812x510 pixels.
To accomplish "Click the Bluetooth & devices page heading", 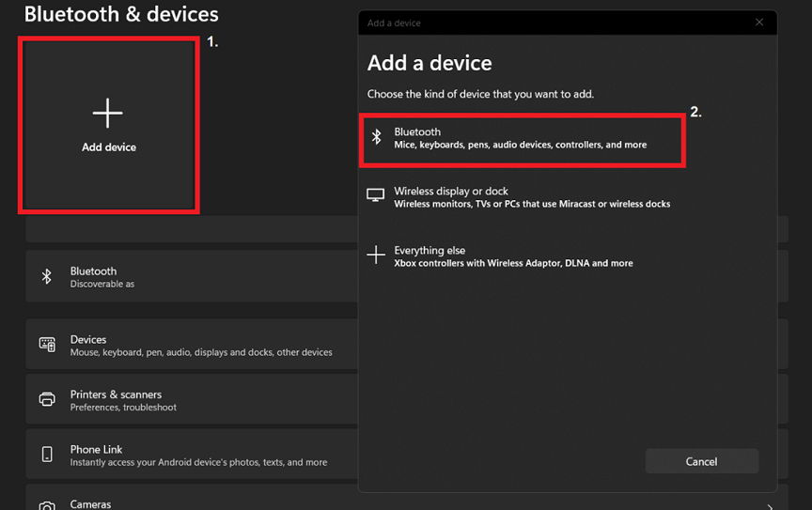I will click(121, 14).
